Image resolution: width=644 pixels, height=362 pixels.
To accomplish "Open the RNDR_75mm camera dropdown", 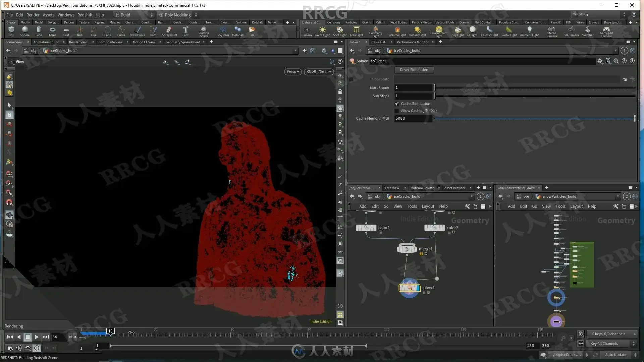I will click(319, 71).
